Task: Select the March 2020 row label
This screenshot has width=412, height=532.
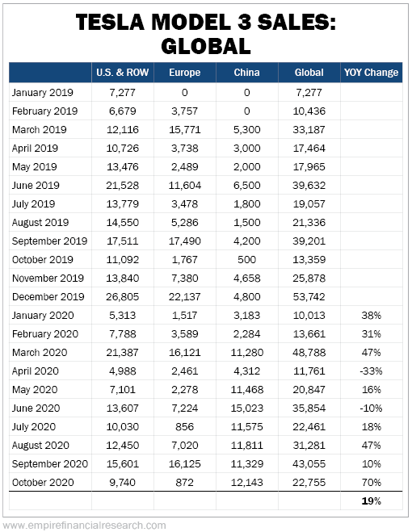Action: pyautogui.click(x=40, y=353)
